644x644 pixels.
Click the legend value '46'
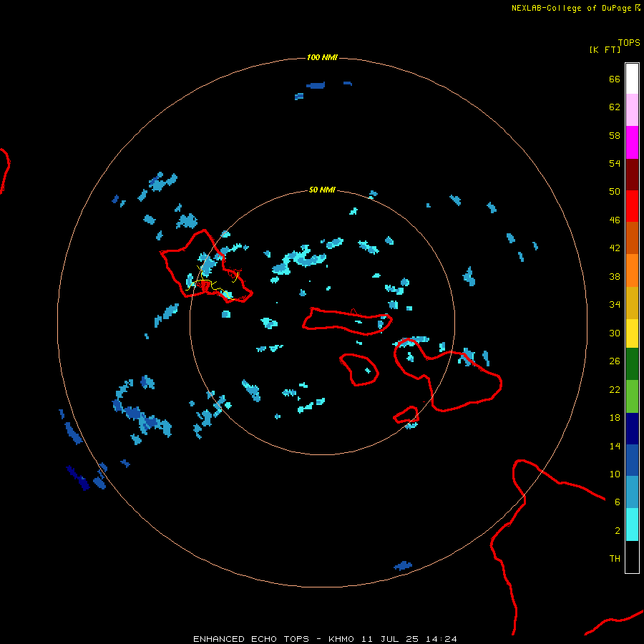tap(615, 220)
